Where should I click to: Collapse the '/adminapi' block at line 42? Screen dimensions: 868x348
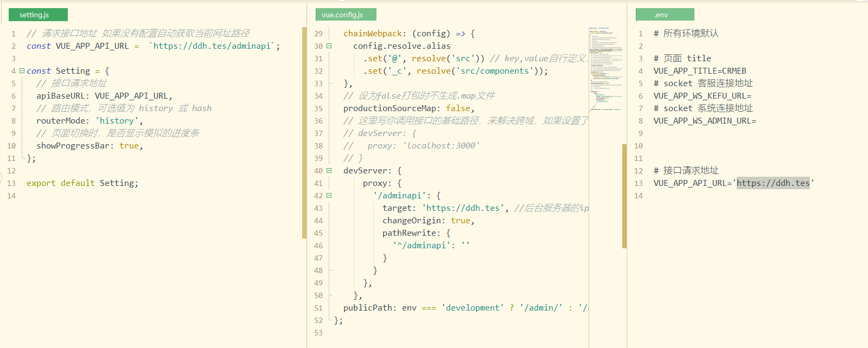pos(329,196)
